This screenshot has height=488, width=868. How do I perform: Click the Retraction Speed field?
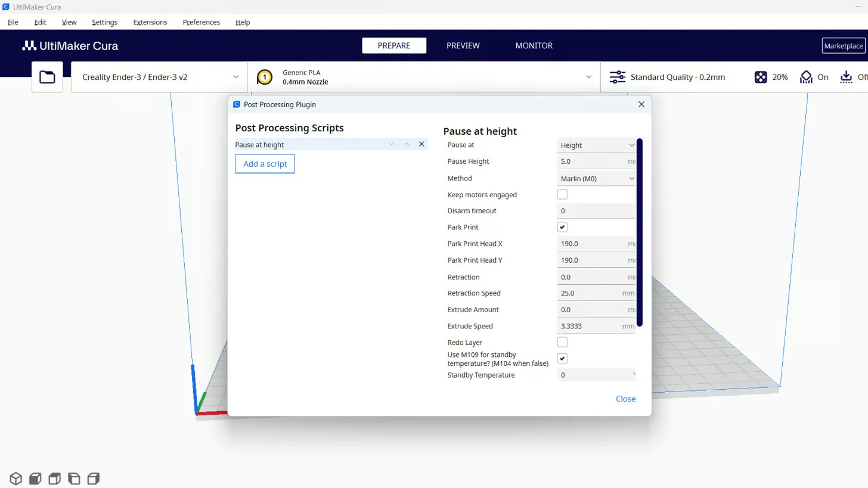point(596,293)
